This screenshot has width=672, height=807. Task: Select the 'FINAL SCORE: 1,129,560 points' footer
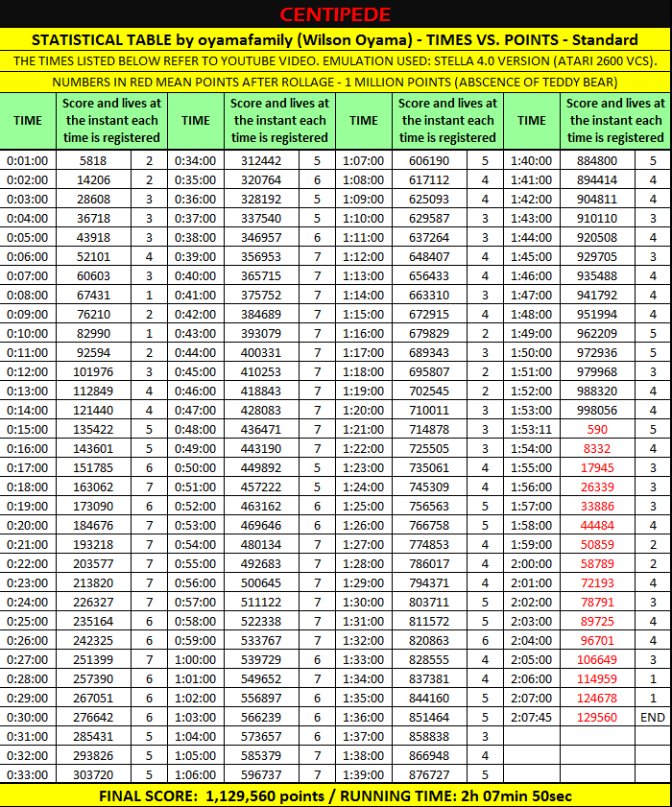tap(335, 795)
